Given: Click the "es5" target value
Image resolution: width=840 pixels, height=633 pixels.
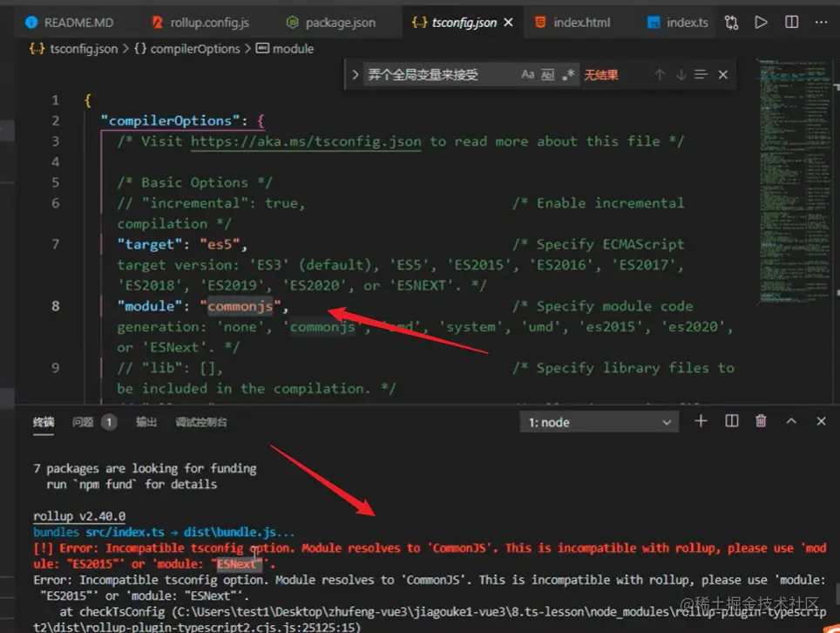Looking at the screenshot, I should click(x=220, y=244).
